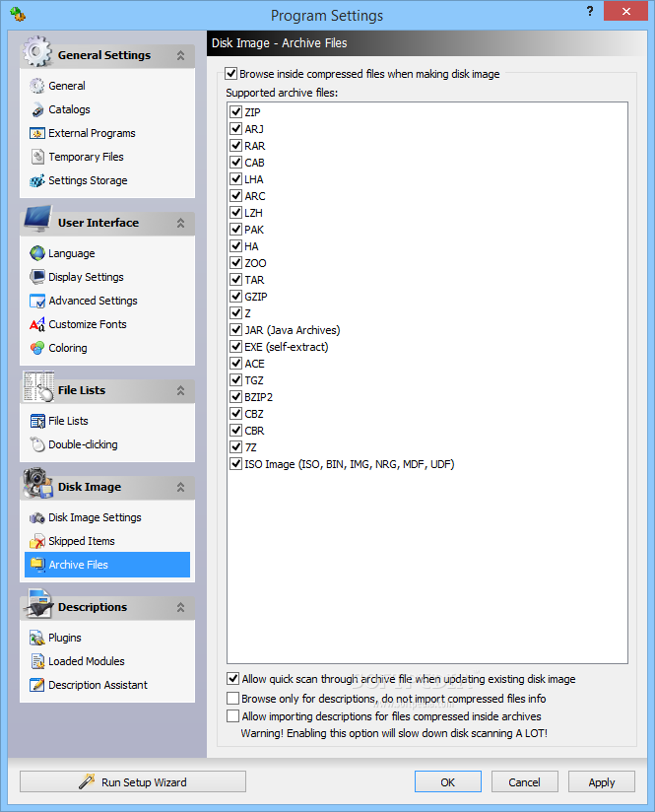The width and height of the screenshot is (655, 812).
Task: Click the OK button
Action: pos(448,781)
